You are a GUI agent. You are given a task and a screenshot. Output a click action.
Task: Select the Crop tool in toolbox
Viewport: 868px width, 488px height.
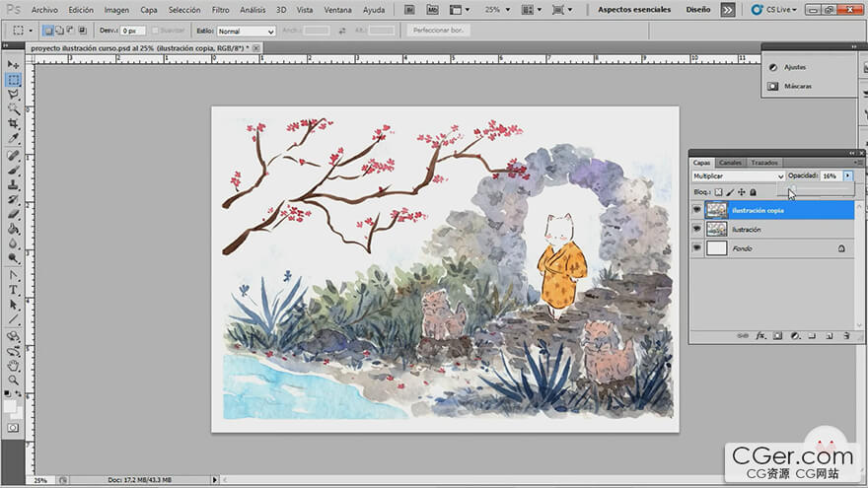coord(14,123)
